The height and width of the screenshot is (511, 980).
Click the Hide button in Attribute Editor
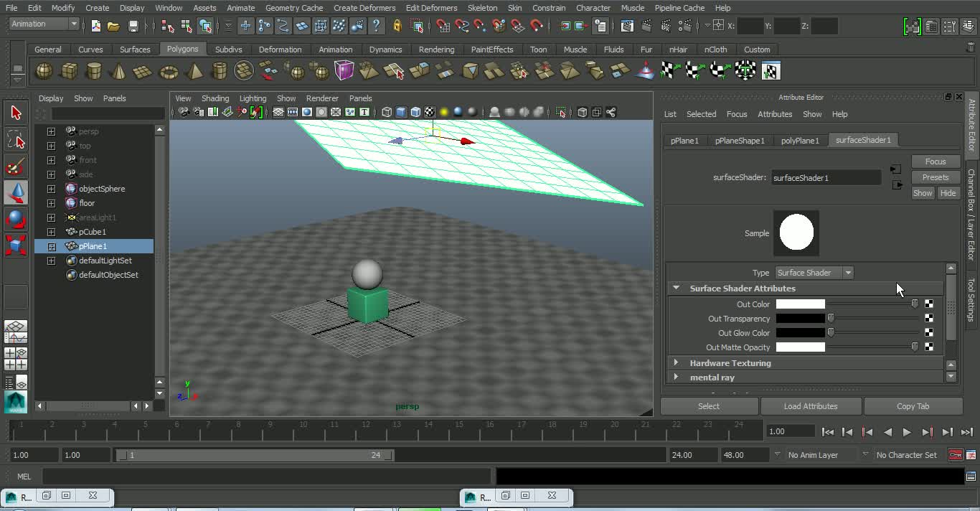click(x=948, y=193)
